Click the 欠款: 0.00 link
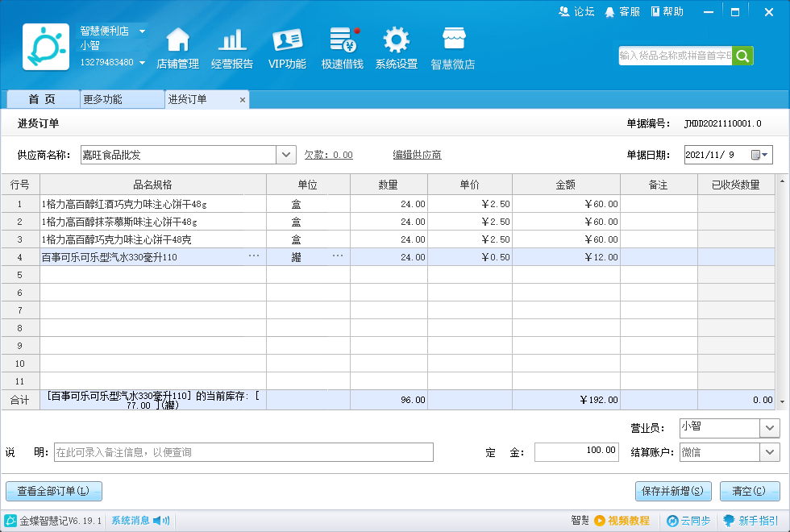790x532 pixels. coord(329,155)
